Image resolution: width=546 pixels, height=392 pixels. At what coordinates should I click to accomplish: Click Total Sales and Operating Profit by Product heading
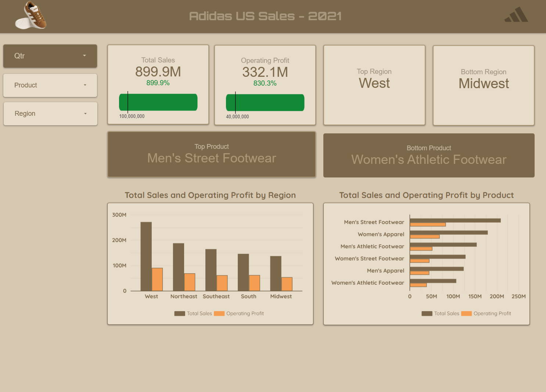[x=427, y=195]
